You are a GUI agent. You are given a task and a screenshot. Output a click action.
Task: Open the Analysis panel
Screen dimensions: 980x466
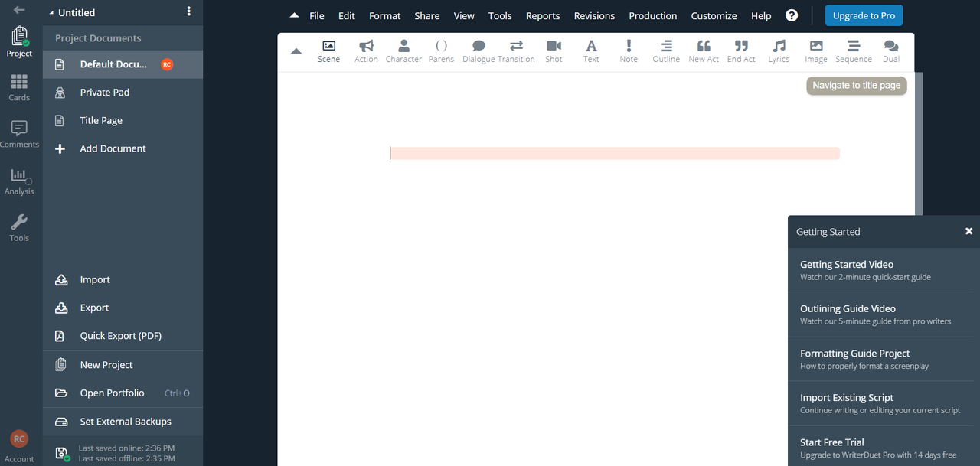coord(19,182)
